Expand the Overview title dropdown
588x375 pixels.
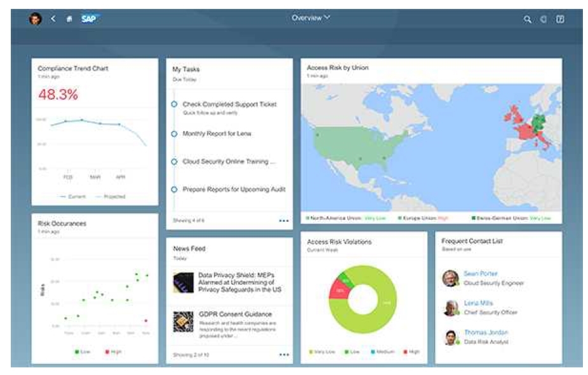click(311, 18)
